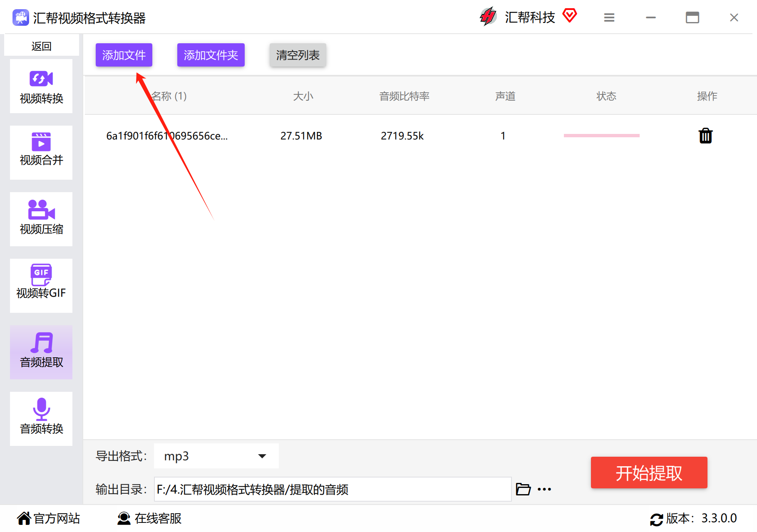757x532 pixels.
Task: Open the hamburger menu in title bar
Action: coord(609,17)
